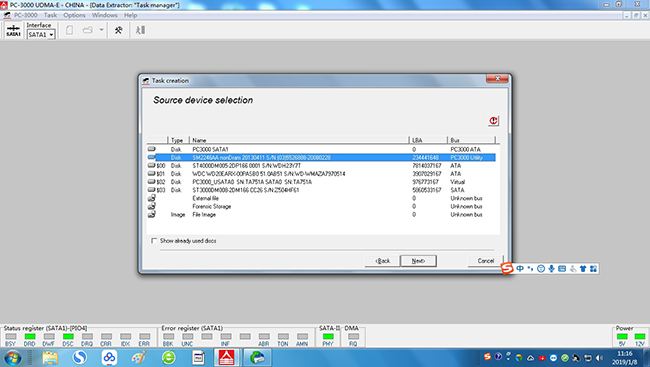Open the Options menu
Screen dimensions: 650x367
[x=74, y=15]
